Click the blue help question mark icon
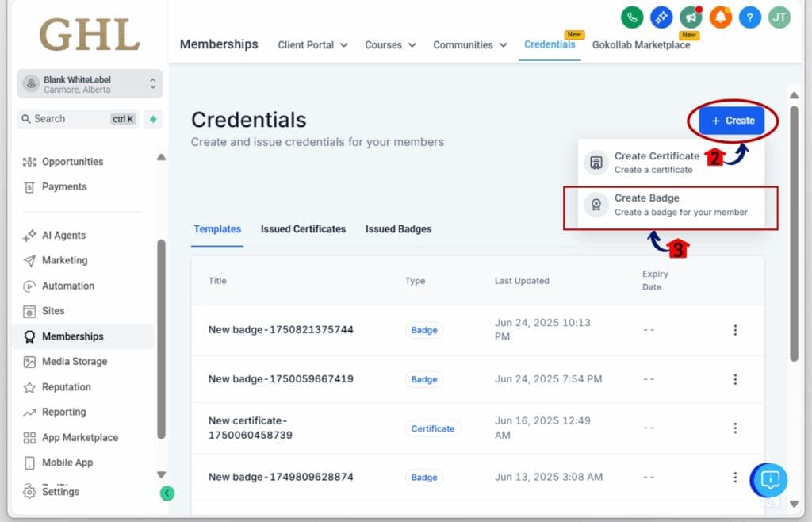The width and height of the screenshot is (812, 522). (750, 17)
